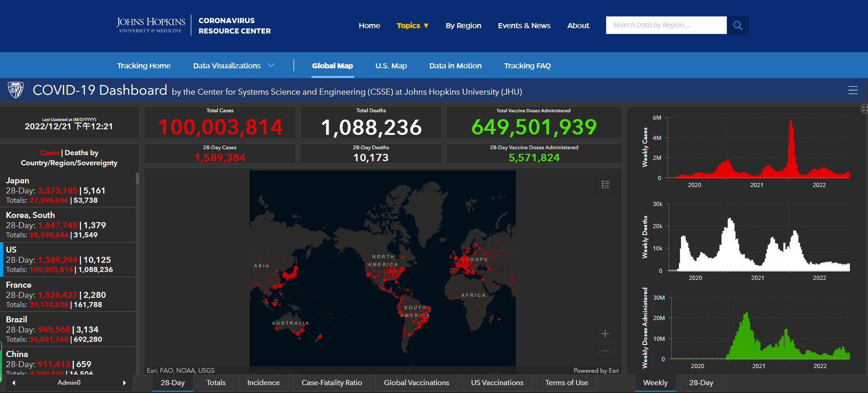Zoom in on the map with plus
The height and width of the screenshot is (393, 868).
(x=605, y=334)
